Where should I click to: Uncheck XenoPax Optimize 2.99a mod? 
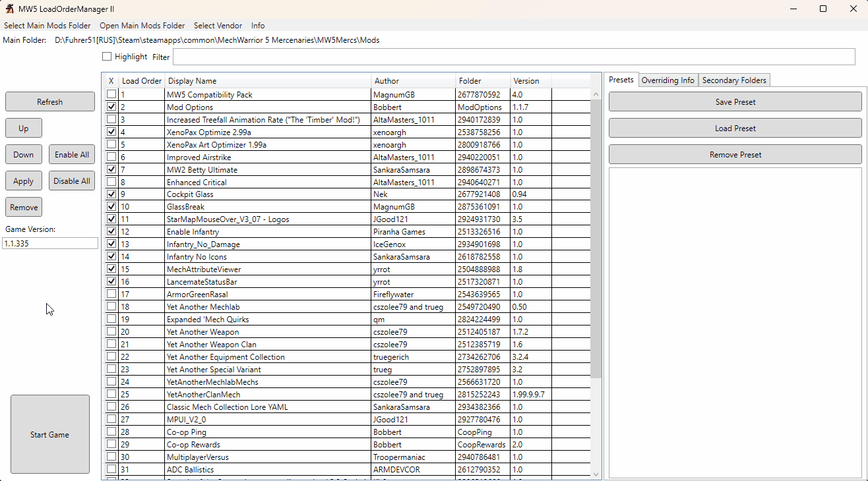click(111, 132)
